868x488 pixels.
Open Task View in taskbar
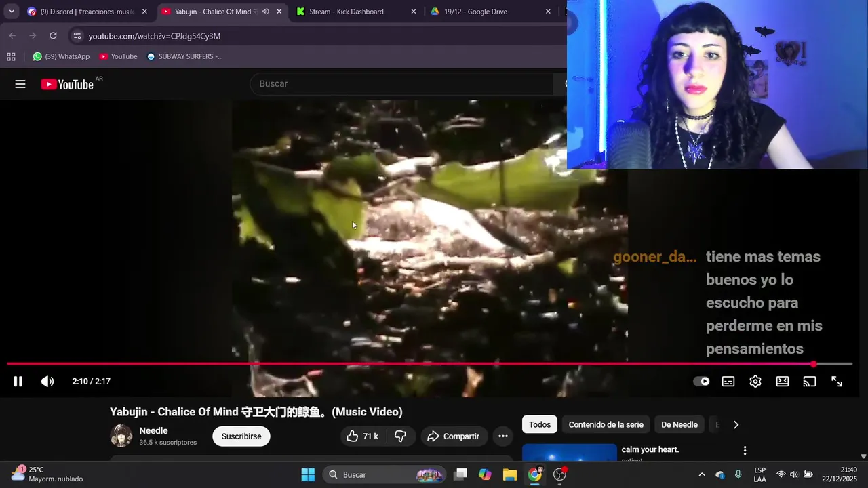coord(460,474)
